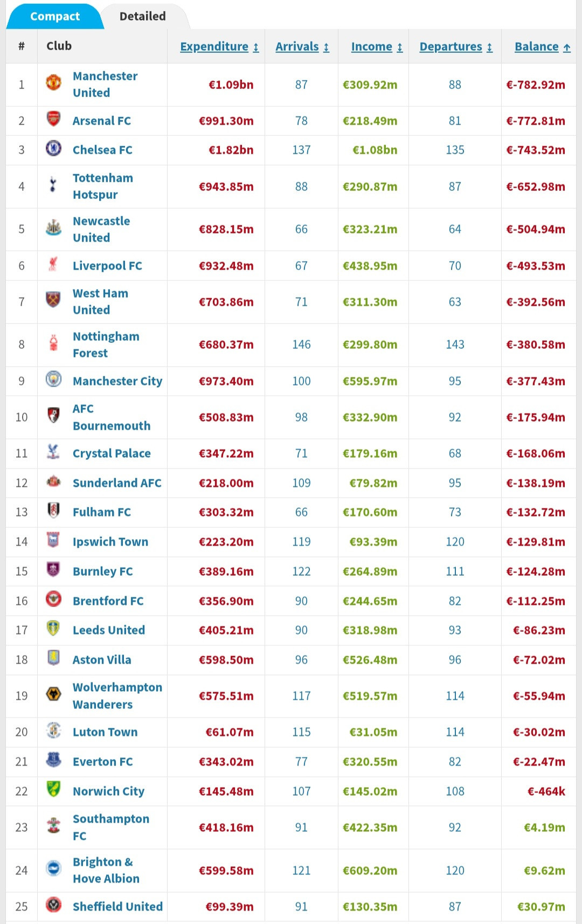Click the Liverpool FC crest icon

tap(53, 264)
